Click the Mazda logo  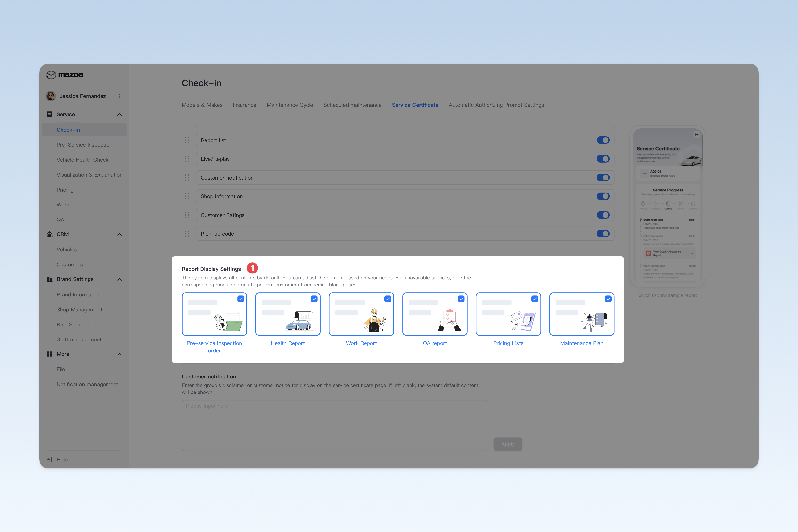[64, 75]
